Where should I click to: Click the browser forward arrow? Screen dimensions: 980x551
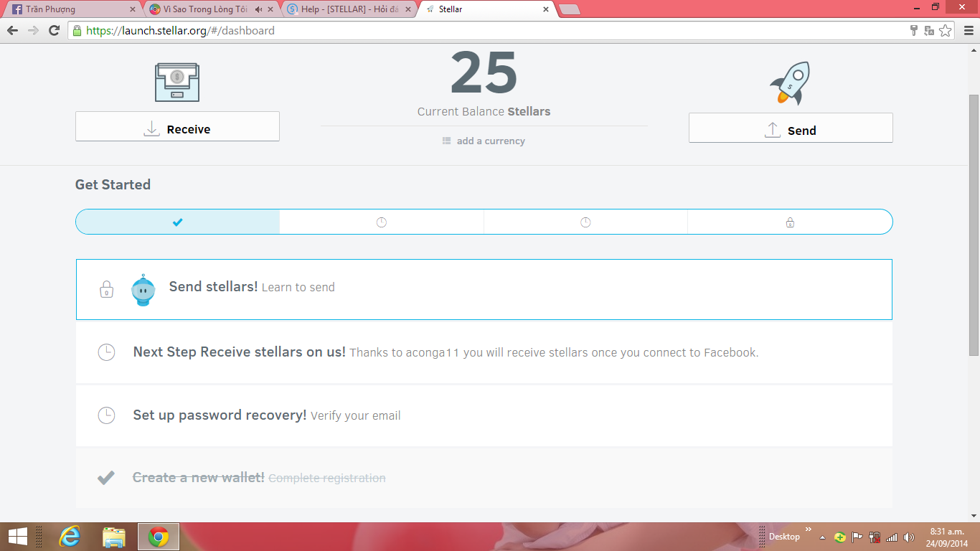[33, 30]
